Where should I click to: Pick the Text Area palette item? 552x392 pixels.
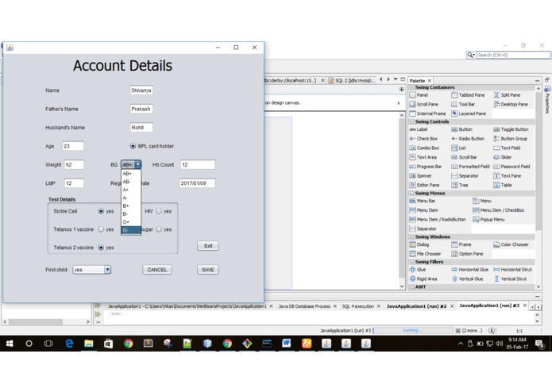(423, 157)
